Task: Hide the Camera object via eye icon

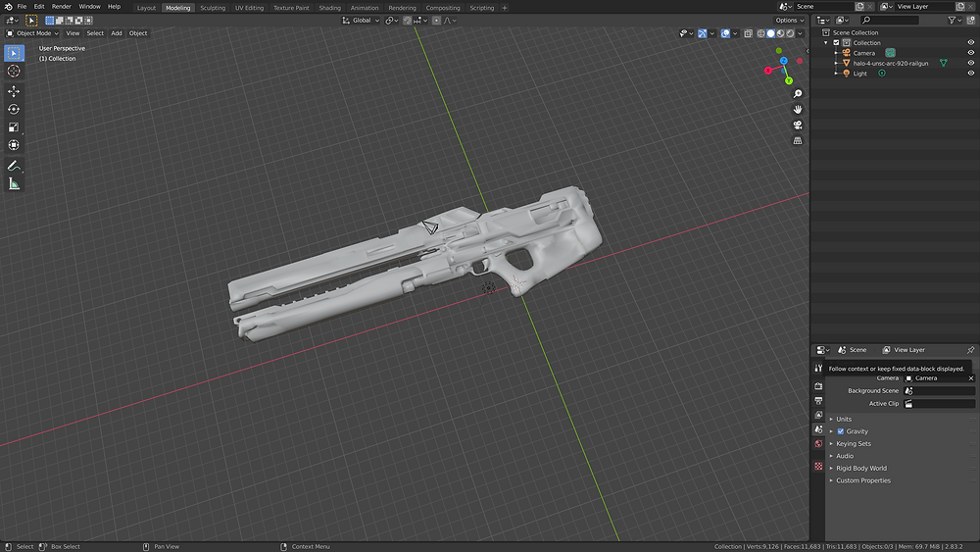Action: coord(970,53)
